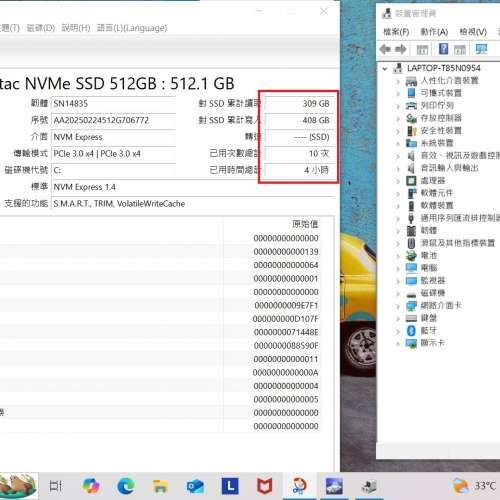The image size is (500, 500).
Task: Select the 韌體 firmware icon in the tree
Action: [411, 231]
